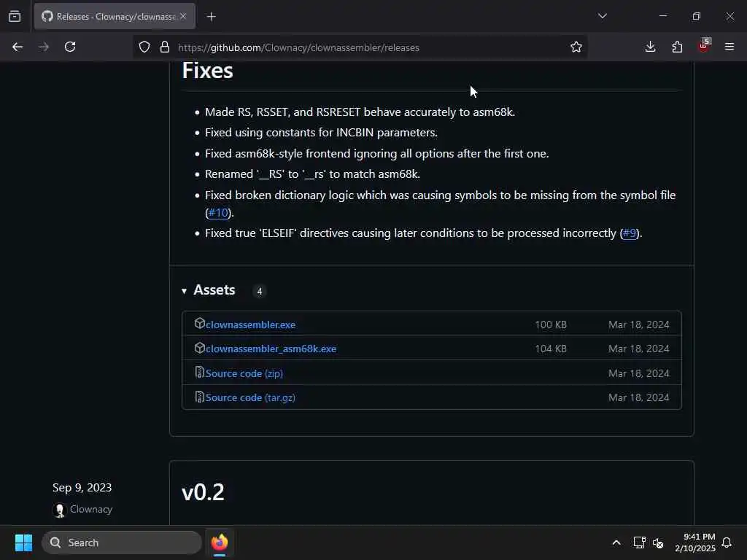Click the Clownacy avatar image
This screenshot has height=560, width=747.
pos(59,510)
